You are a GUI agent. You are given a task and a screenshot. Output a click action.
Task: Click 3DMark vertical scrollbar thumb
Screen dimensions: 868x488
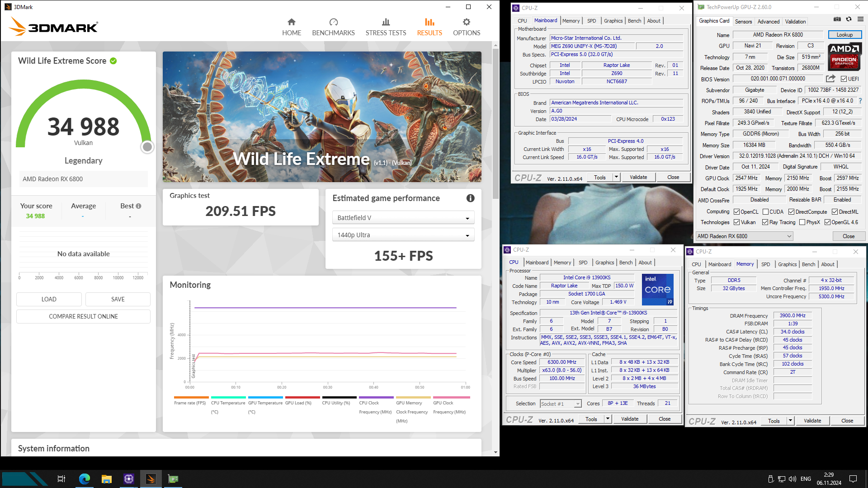point(495,123)
